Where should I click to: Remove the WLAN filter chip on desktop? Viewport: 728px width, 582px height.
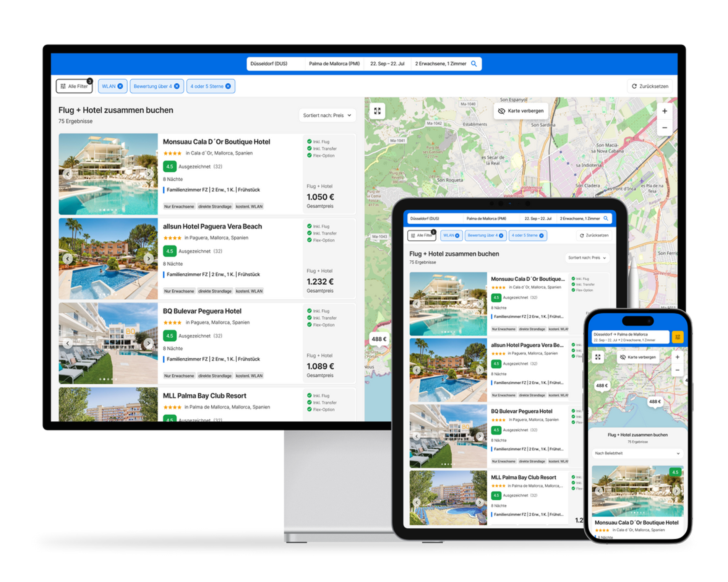pos(120,86)
